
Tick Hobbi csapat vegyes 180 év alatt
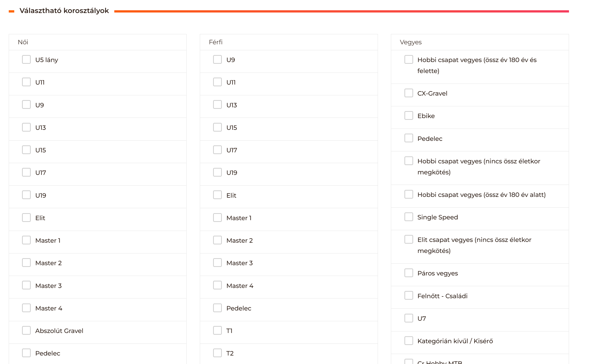pyautogui.click(x=409, y=194)
